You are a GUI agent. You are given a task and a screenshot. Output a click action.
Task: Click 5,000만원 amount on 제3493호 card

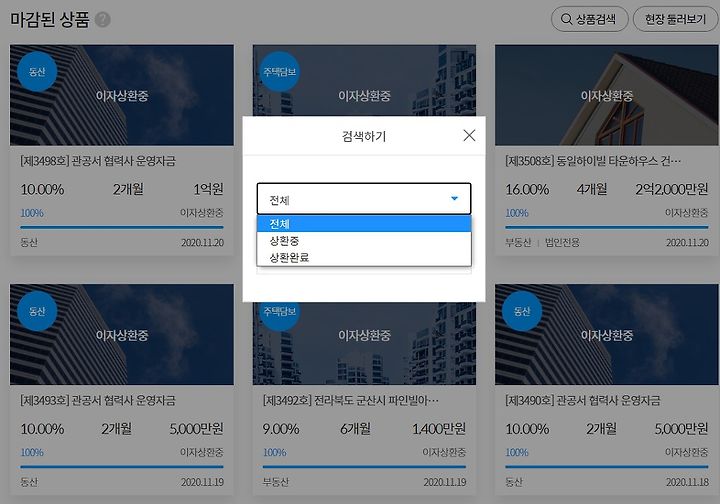click(196, 429)
